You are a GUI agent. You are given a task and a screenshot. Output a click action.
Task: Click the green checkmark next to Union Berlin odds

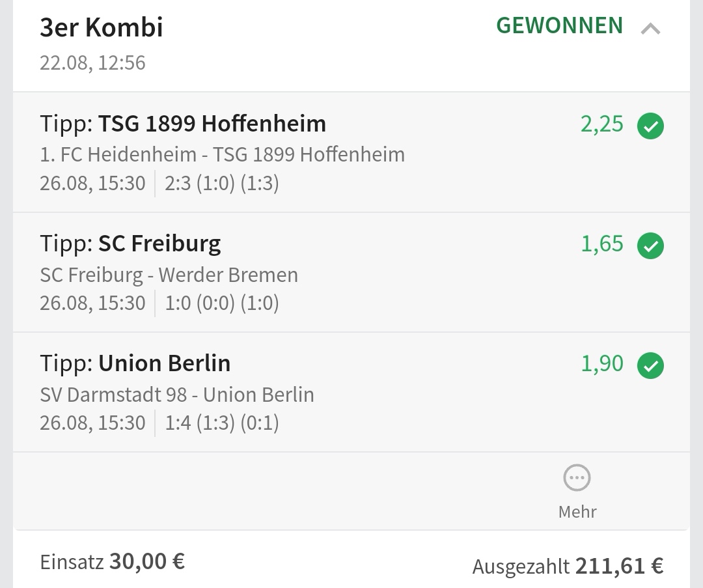click(650, 366)
